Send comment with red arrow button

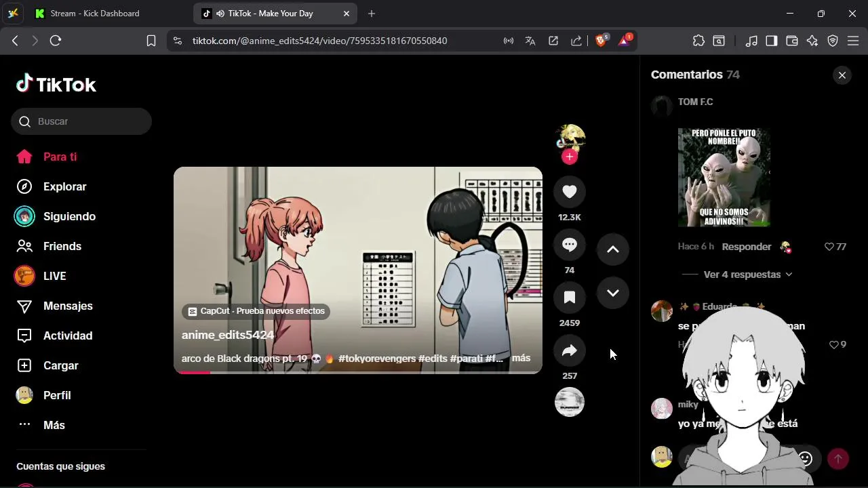tap(838, 459)
